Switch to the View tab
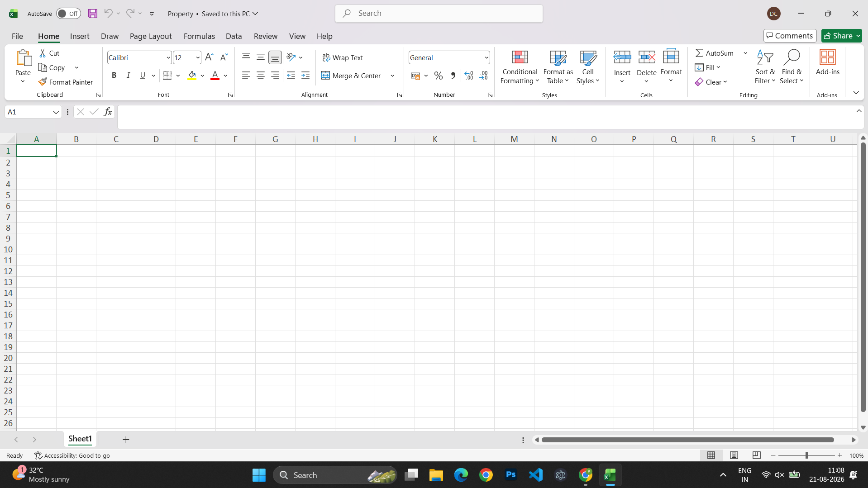Screen dimensions: 868x488 point(297,36)
